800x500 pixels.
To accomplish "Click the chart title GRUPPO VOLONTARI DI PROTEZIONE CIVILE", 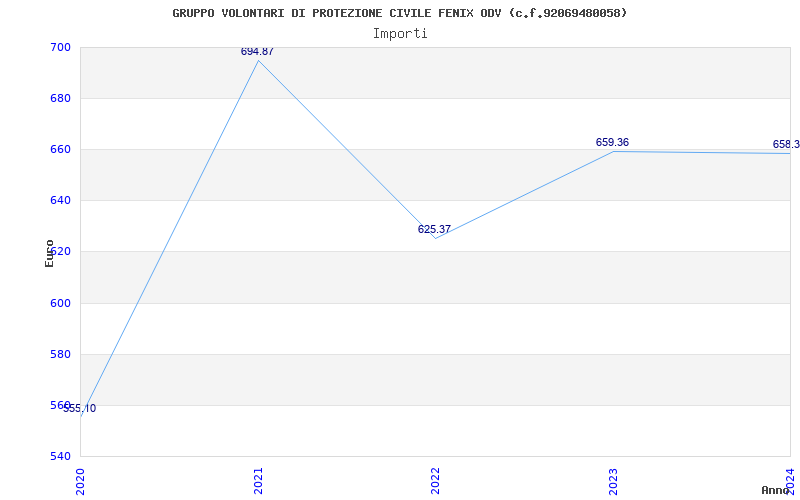I will [399, 13].
